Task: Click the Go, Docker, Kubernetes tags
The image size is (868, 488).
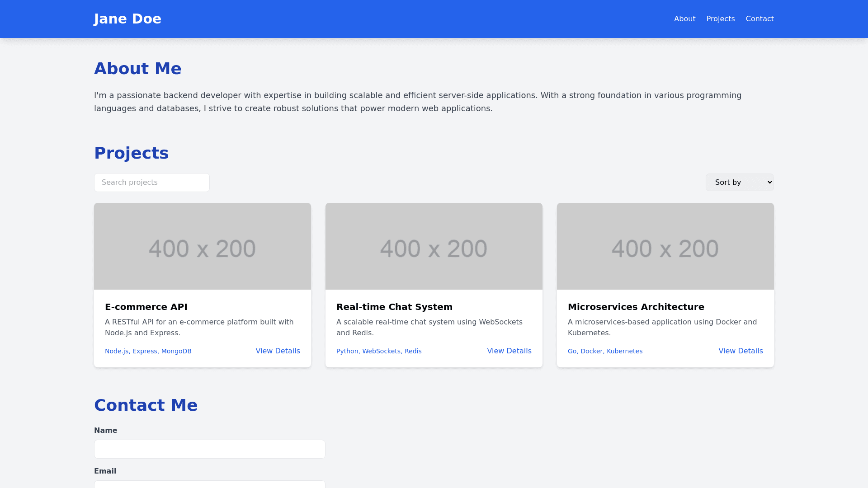Action: pyautogui.click(x=605, y=351)
